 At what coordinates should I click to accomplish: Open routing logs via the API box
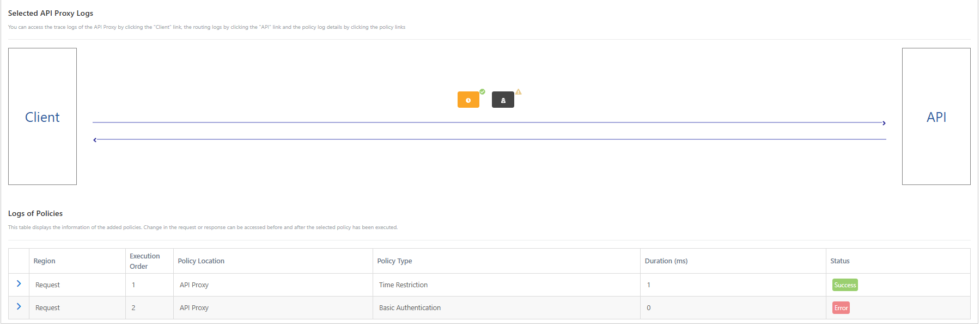936,117
